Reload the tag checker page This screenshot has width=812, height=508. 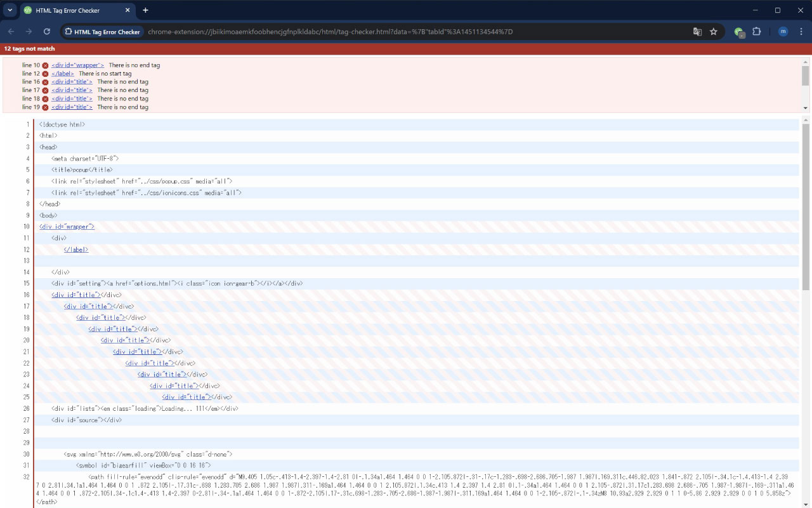tap(46, 30)
